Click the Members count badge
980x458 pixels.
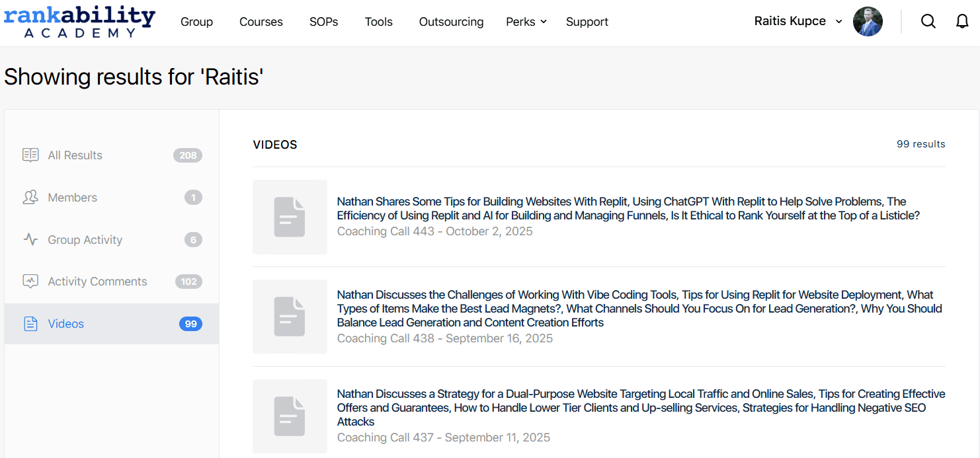click(193, 198)
